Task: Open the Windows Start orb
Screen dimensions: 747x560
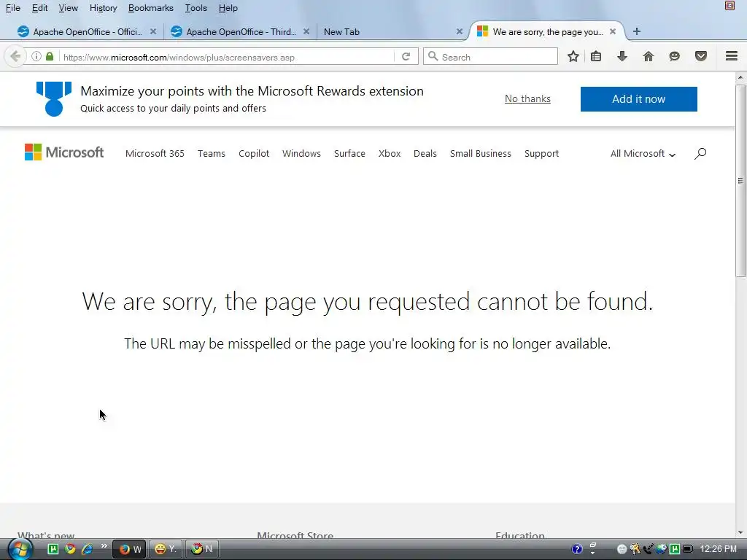Action: 20,549
